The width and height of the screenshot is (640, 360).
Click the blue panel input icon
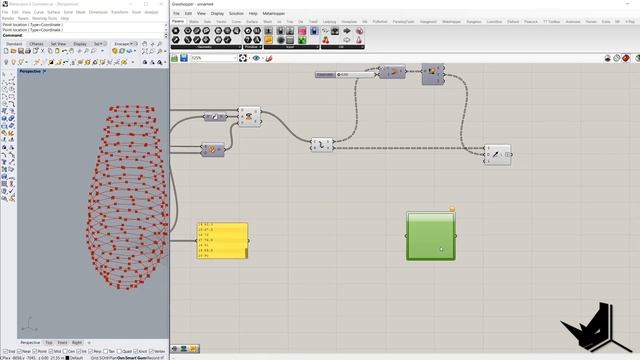coord(313,31)
